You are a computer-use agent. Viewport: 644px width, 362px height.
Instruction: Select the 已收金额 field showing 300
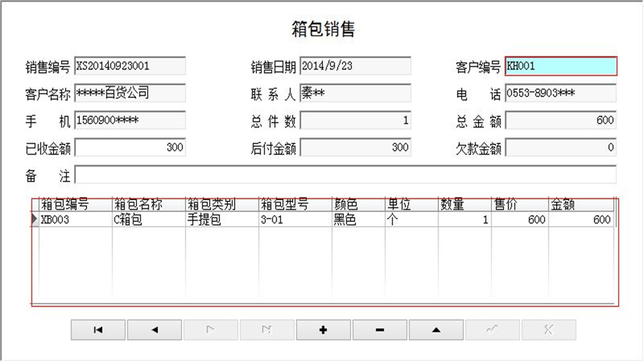pyautogui.click(x=130, y=148)
